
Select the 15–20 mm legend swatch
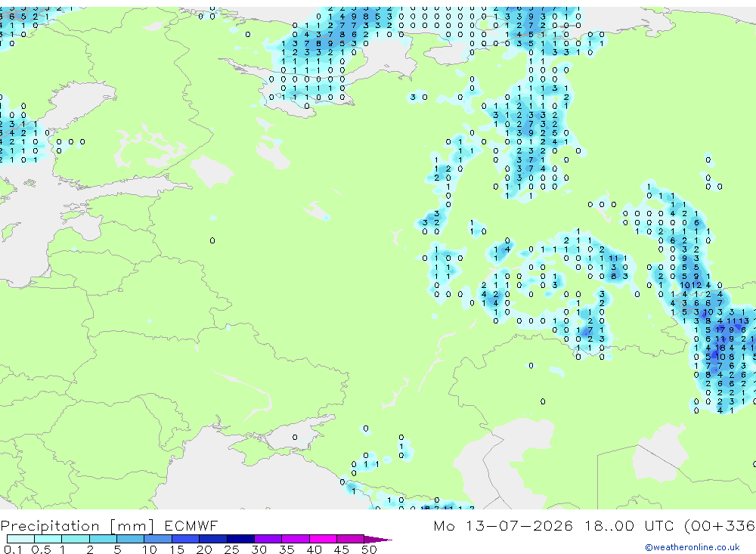pos(185,539)
